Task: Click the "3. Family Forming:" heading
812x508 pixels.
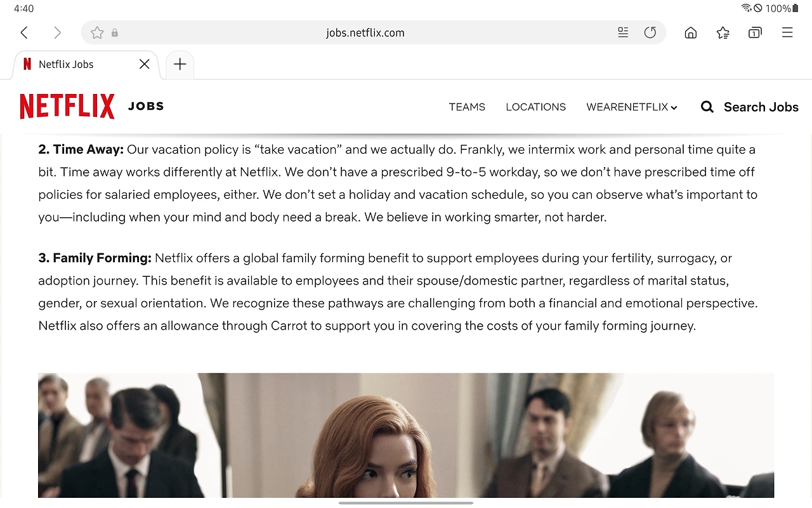Action: (x=95, y=258)
